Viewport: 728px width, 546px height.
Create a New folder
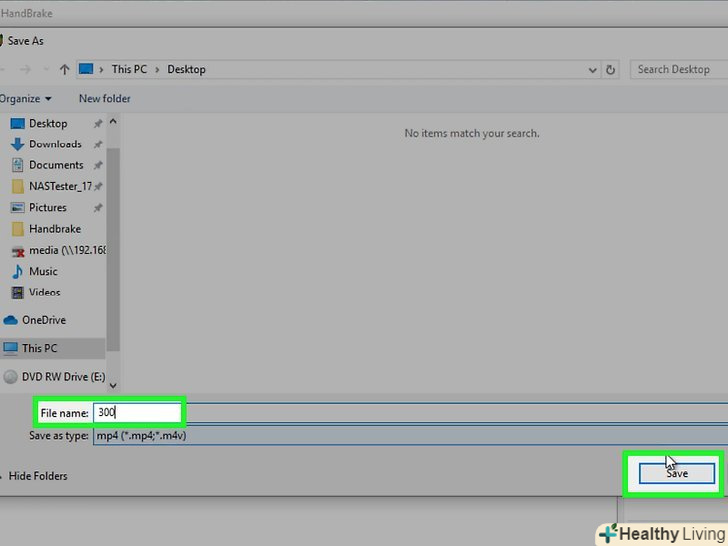[104, 99]
